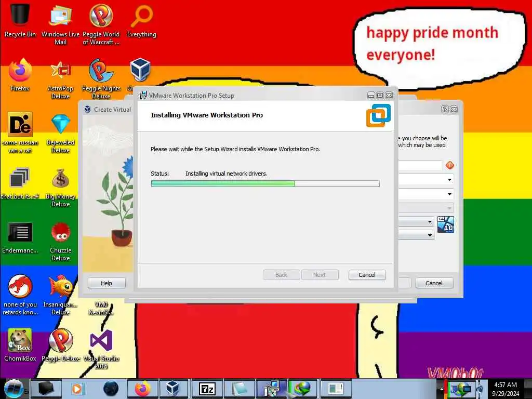Image resolution: width=532 pixels, height=399 pixels.
Task: Show hidden system tray icons
Action: [x=442, y=389]
